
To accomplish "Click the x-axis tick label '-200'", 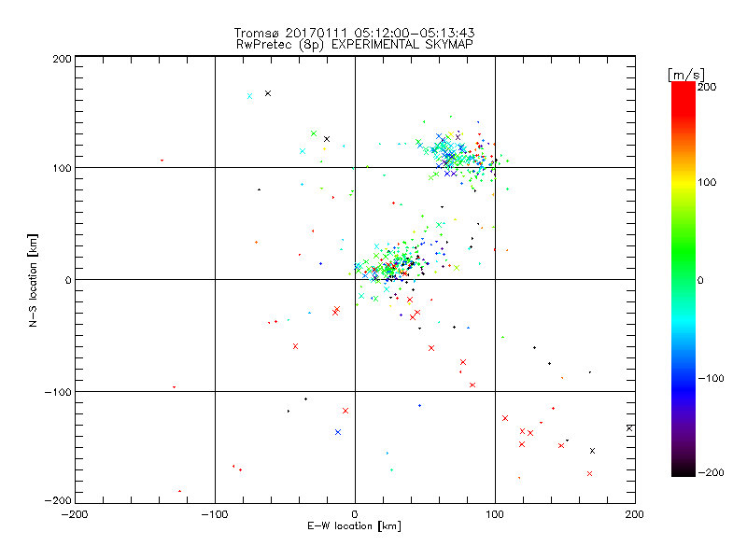I will 75,515.
